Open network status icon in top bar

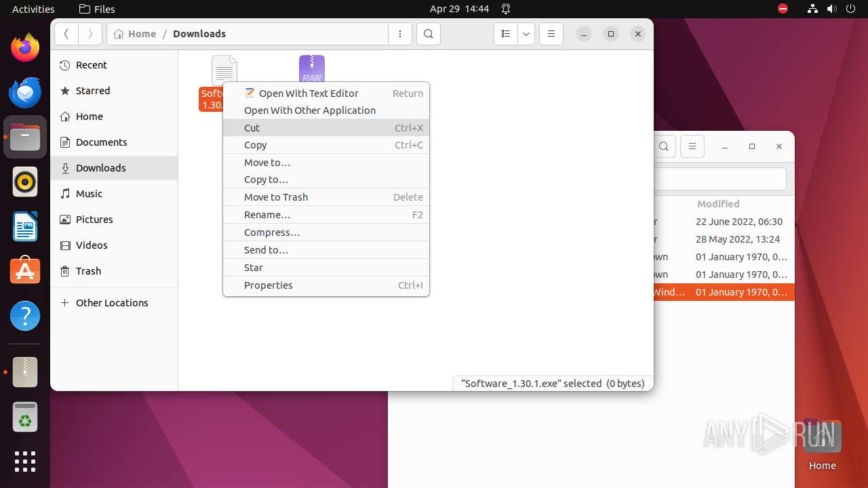812,9
